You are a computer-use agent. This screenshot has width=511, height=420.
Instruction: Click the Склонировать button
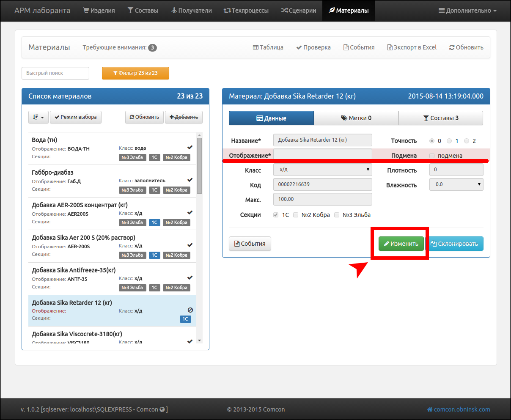[454, 244]
